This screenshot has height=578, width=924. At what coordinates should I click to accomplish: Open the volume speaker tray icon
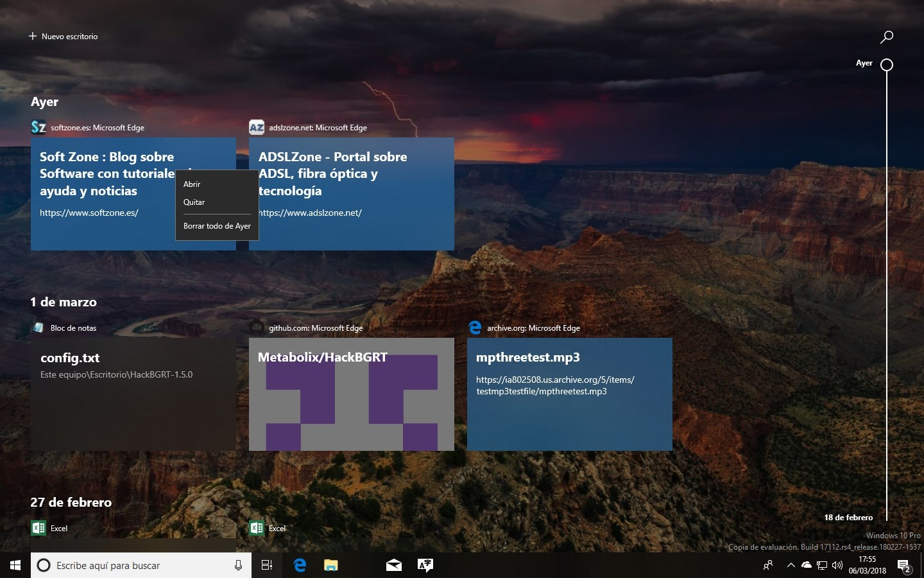pos(837,565)
